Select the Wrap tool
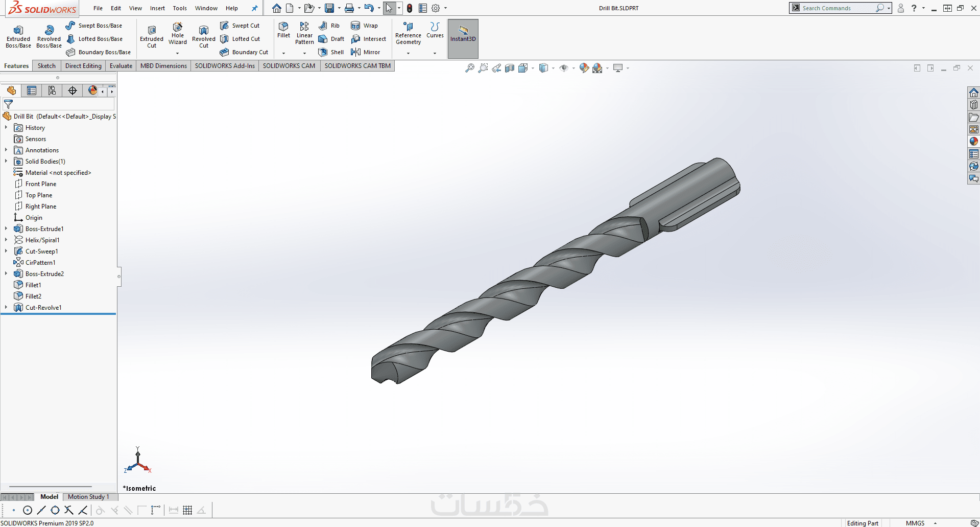Screen dimensions: 980x527 point(364,26)
